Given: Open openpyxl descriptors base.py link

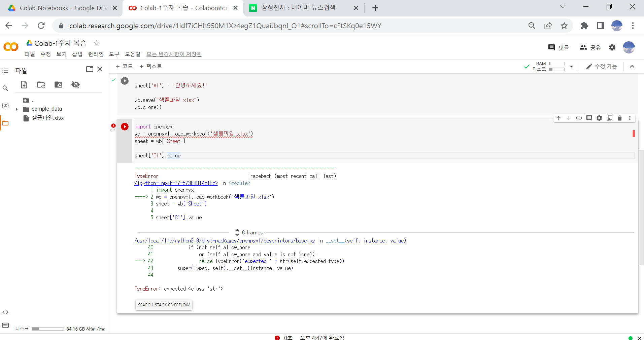Looking at the screenshot, I should (x=225, y=241).
